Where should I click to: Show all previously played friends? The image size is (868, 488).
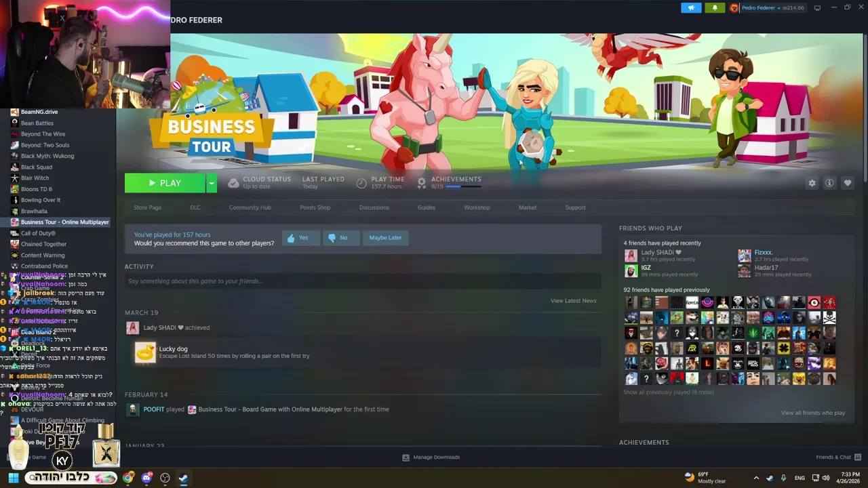[x=668, y=392]
